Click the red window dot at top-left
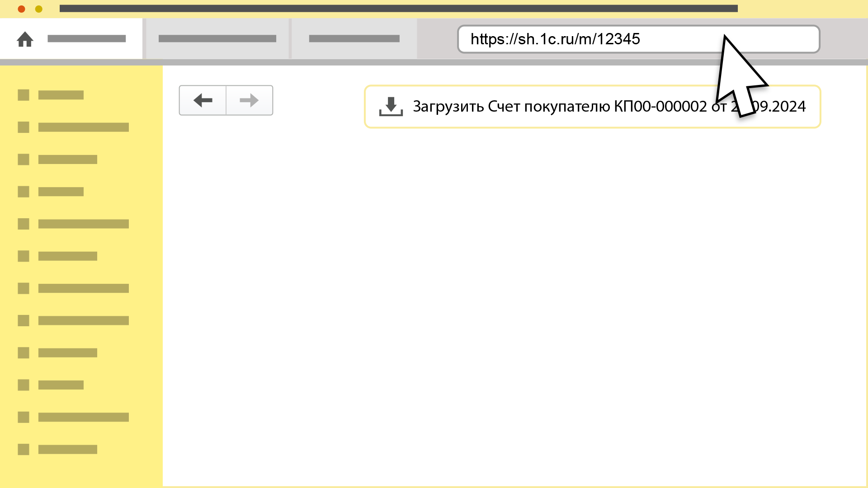This screenshot has height=488, width=868. (21, 9)
